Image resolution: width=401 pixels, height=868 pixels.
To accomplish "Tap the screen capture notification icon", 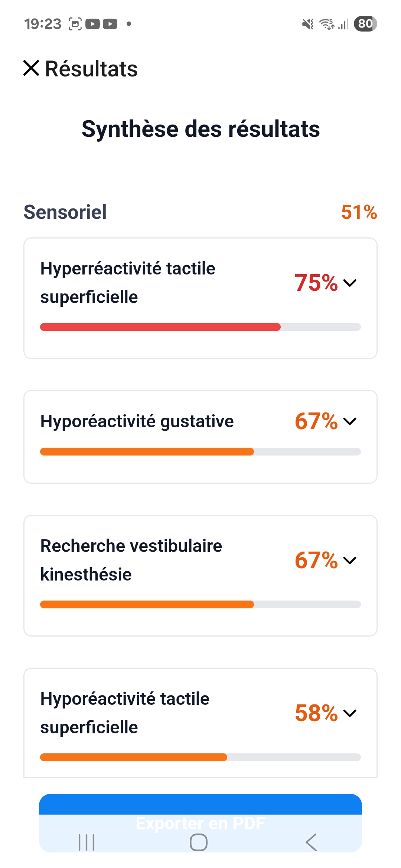I will click(75, 24).
